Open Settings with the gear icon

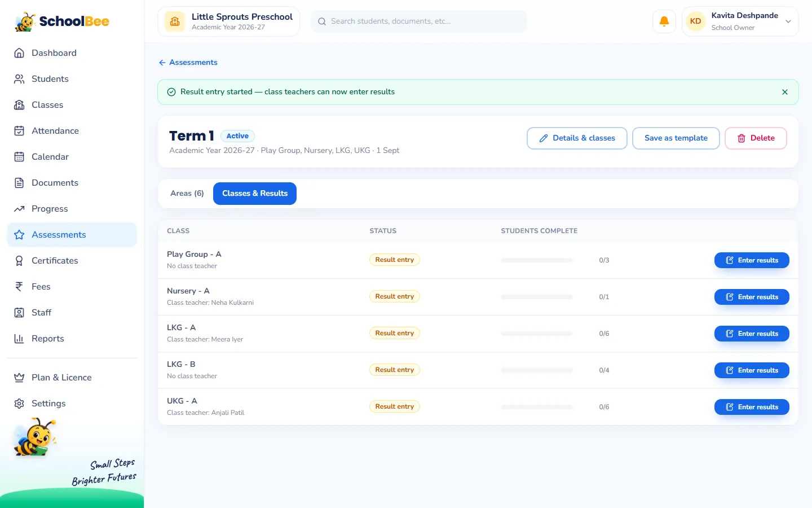(72, 404)
